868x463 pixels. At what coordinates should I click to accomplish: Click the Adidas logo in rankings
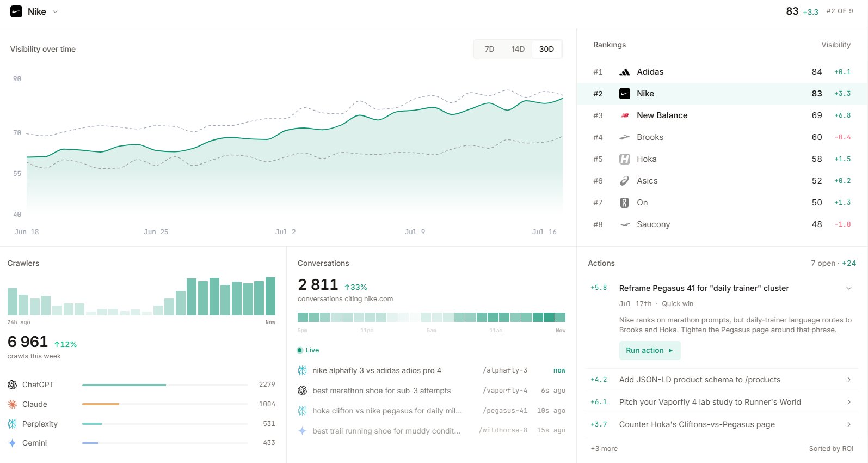[x=625, y=72]
